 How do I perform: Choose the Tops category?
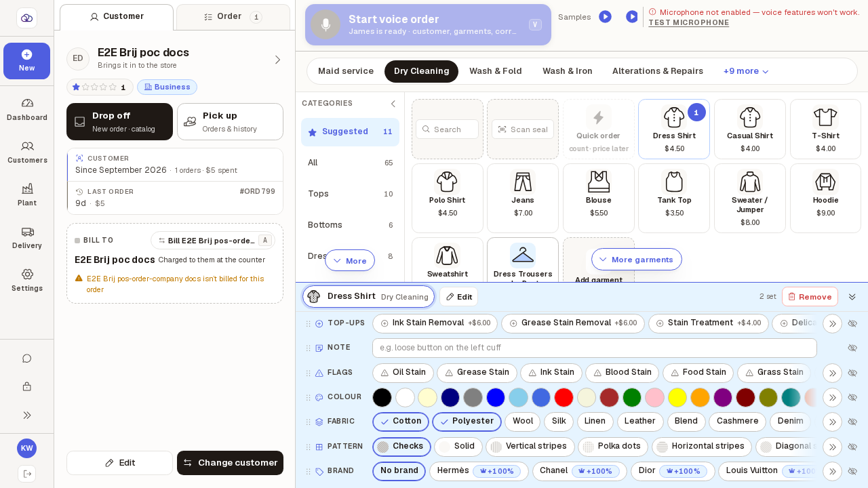pos(350,194)
